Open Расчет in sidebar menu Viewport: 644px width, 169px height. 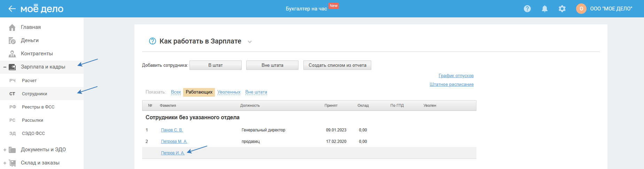point(29,81)
